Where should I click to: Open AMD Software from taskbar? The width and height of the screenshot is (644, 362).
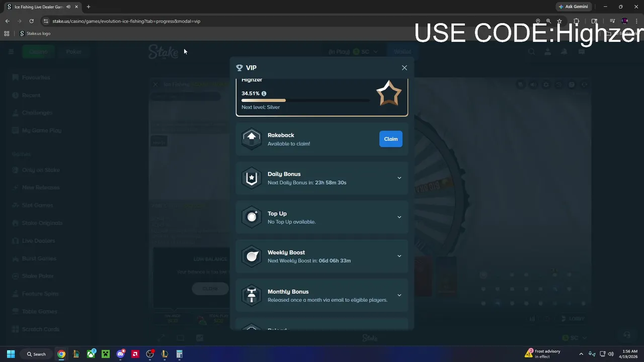[135, 354]
